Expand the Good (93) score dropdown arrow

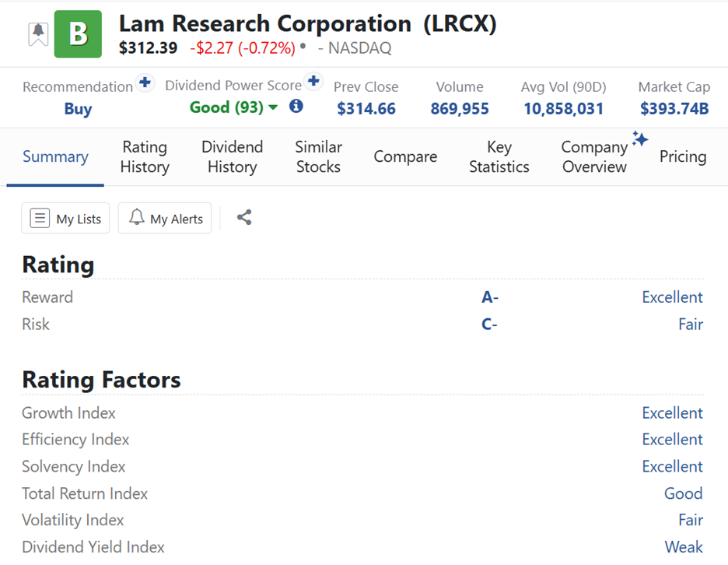pyautogui.click(x=274, y=107)
